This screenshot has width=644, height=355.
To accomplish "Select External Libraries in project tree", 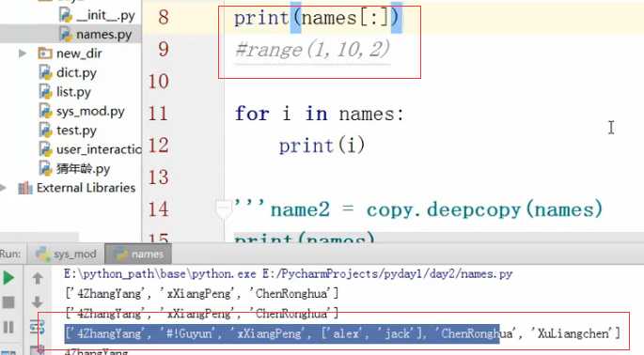I will [x=86, y=188].
